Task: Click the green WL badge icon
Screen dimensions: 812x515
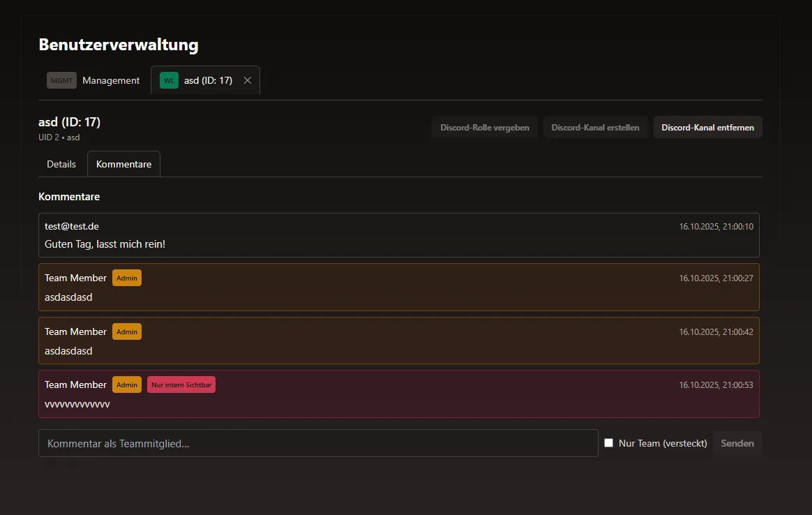Action: (x=169, y=80)
